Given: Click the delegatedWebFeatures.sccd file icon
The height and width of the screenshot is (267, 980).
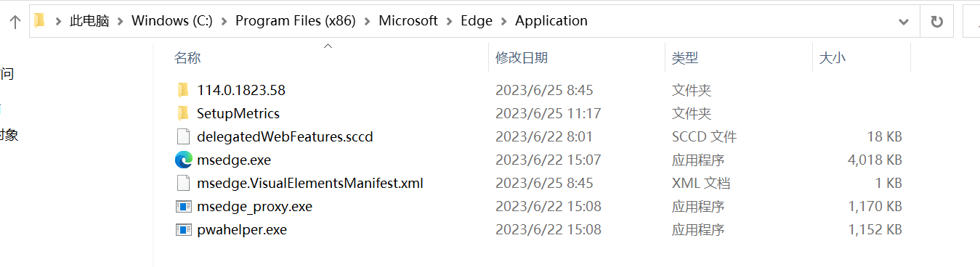Looking at the screenshot, I should point(184,136).
